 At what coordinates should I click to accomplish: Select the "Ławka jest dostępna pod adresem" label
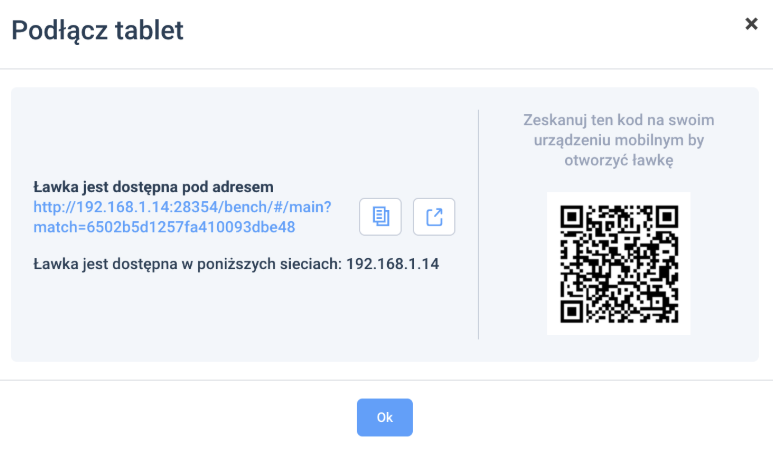153,187
